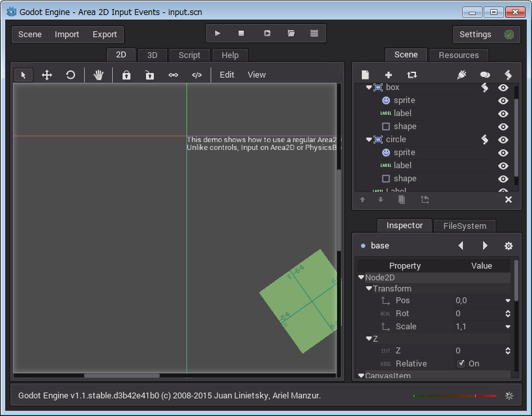Activate the Rotate tool
532x416 pixels.
[x=70, y=75]
